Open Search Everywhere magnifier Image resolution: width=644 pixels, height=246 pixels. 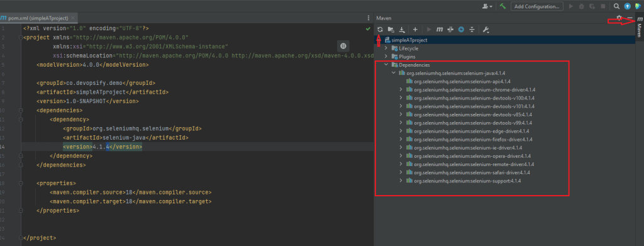click(616, 6)
